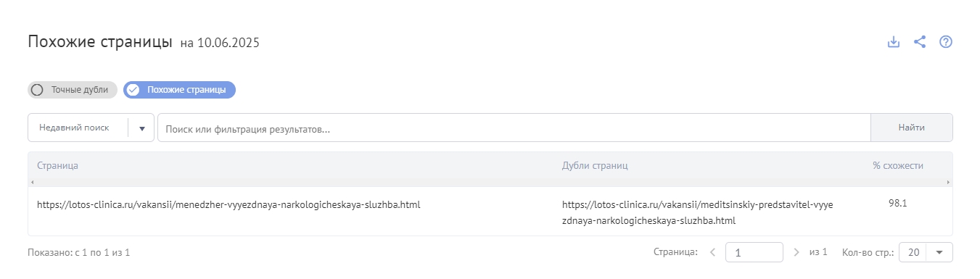Click the 'Недавний поиск' label
The height and width of the screenshot is (279, 980).
coord(74,128)
